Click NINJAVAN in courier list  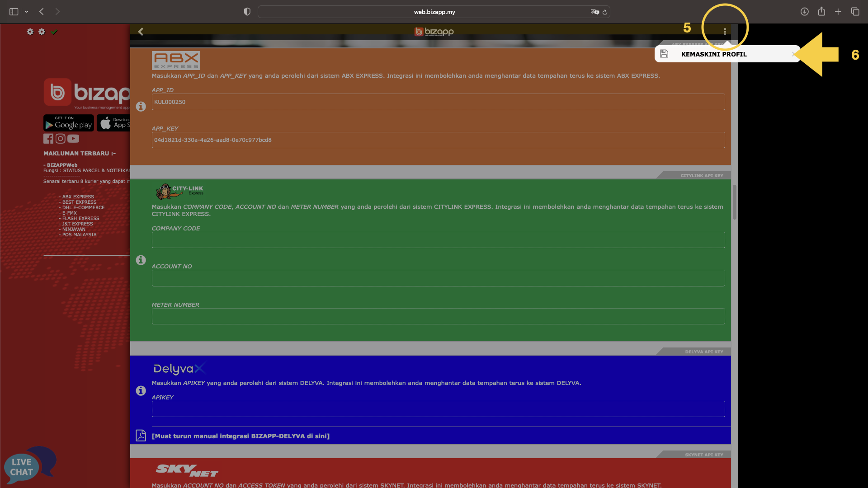(74, 230)
